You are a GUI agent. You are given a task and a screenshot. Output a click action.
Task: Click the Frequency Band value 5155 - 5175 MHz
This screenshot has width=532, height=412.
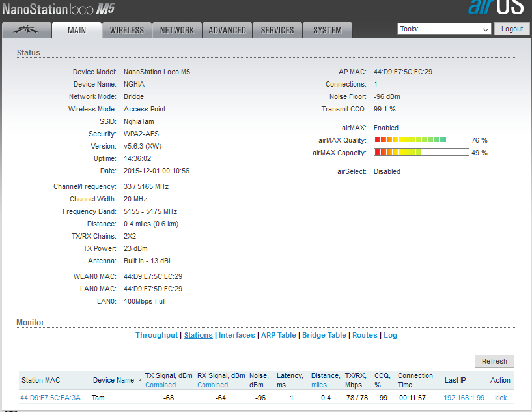tap(150, 211)
